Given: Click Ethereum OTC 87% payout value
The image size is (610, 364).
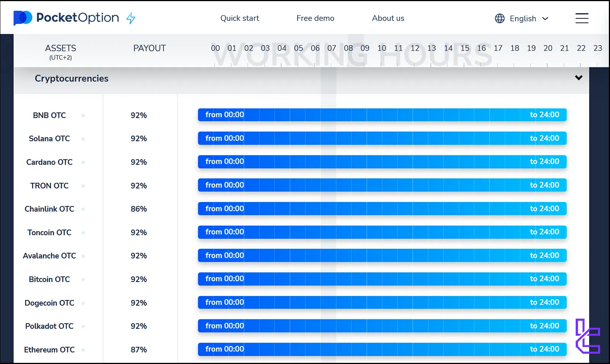Looking at the screenshot, I should coord(139,350).
